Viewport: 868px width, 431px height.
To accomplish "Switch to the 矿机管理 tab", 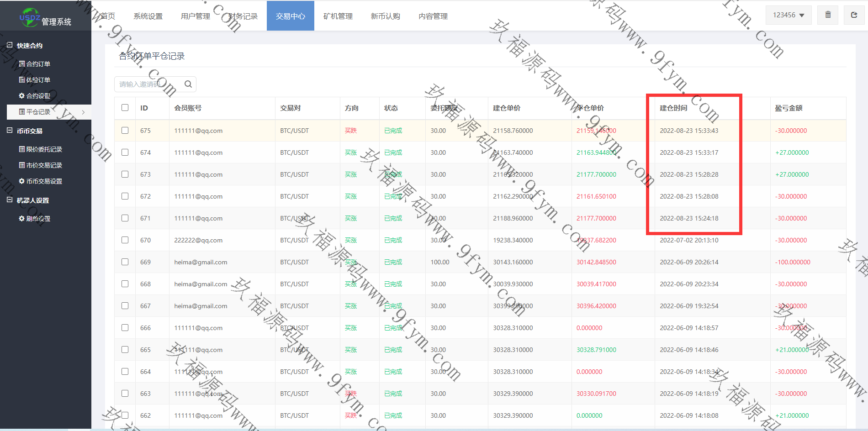I will tap(338, 16).
